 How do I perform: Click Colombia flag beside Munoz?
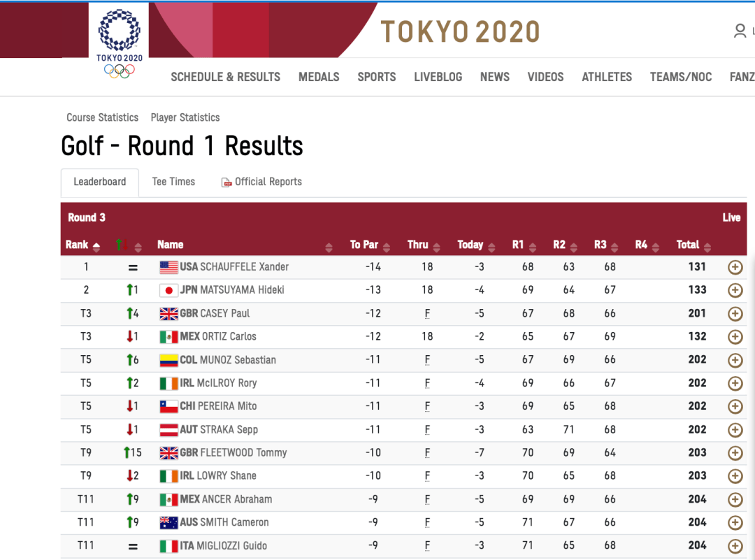coord(168,360)
